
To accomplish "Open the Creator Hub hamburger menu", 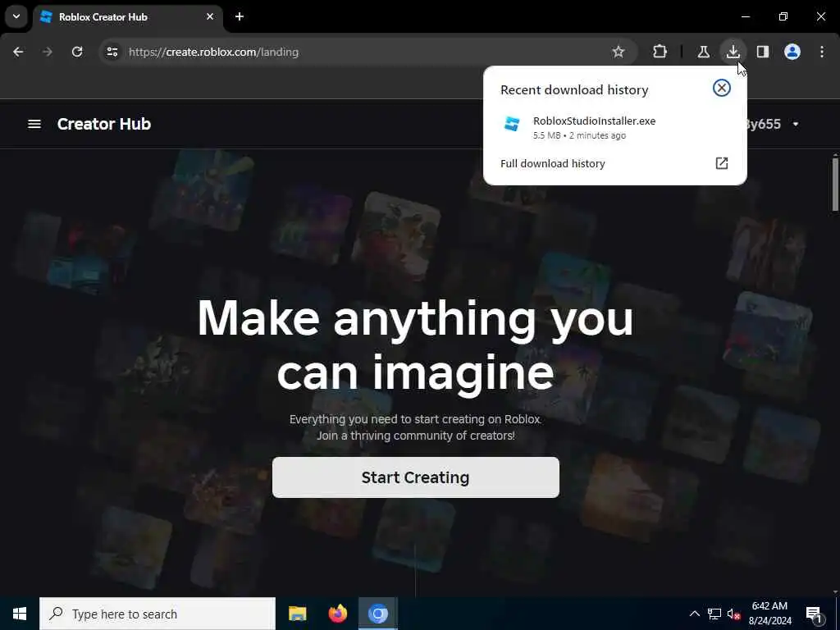I will point(34,125).
